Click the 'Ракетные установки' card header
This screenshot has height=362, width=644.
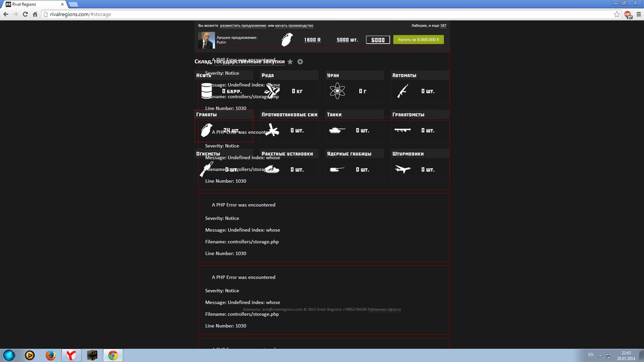[x=289, y=154]
